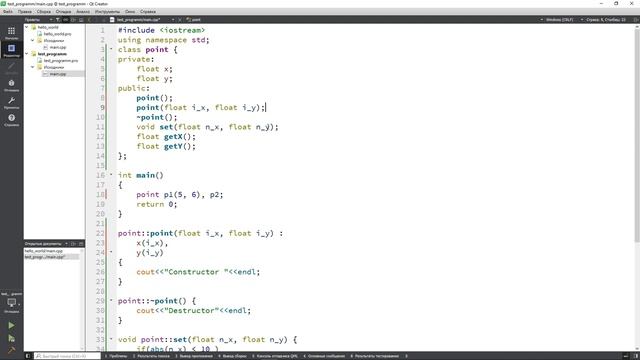
Task: Open the Projects view selector dropdown
Action: tap(39, 20)
